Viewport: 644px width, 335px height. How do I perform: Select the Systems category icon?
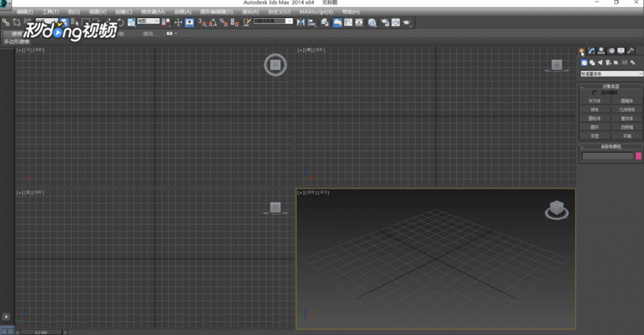[x=633, y=62]
